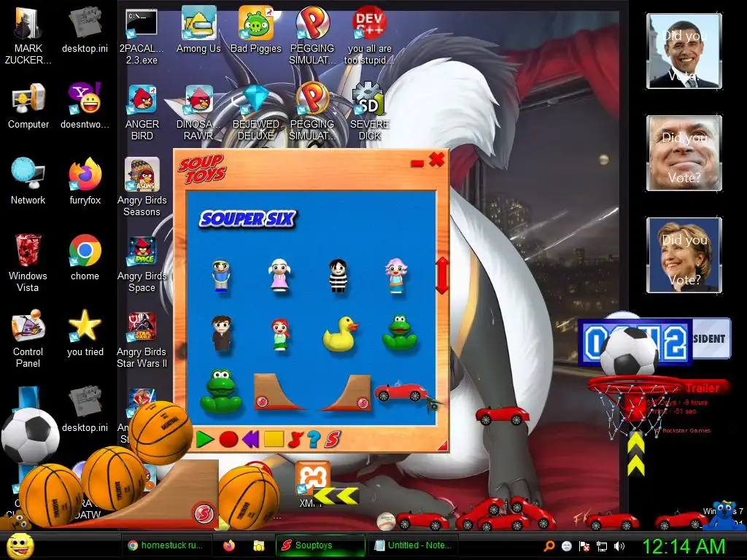Viewport: 747px width, 560px height.
Task: Open the doesntwo... Yahoo icon
Action: tap(85, 106)
